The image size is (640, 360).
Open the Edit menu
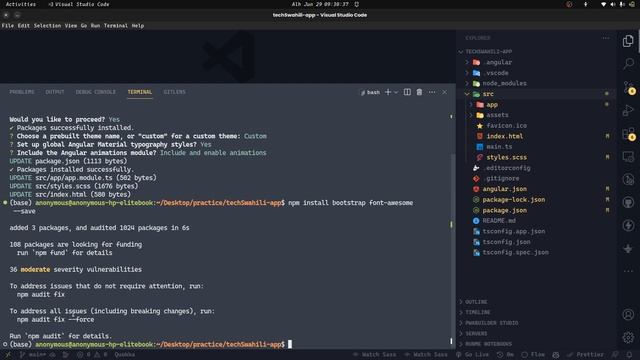coord(23,25)
